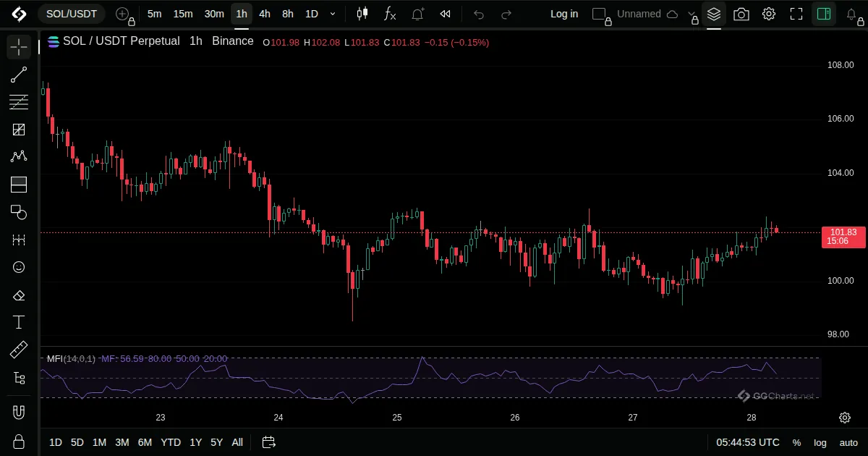Select the Gann box drawing tool
The height and width of the screenshot is (456, 868).
click(19, 130)
